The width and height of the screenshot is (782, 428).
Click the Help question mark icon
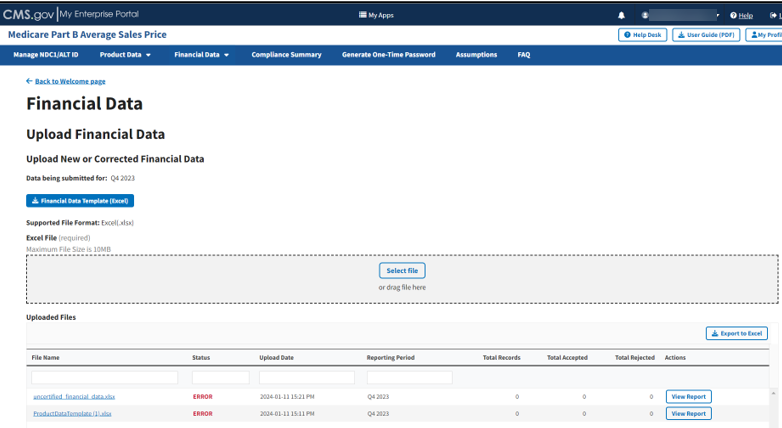734,15
